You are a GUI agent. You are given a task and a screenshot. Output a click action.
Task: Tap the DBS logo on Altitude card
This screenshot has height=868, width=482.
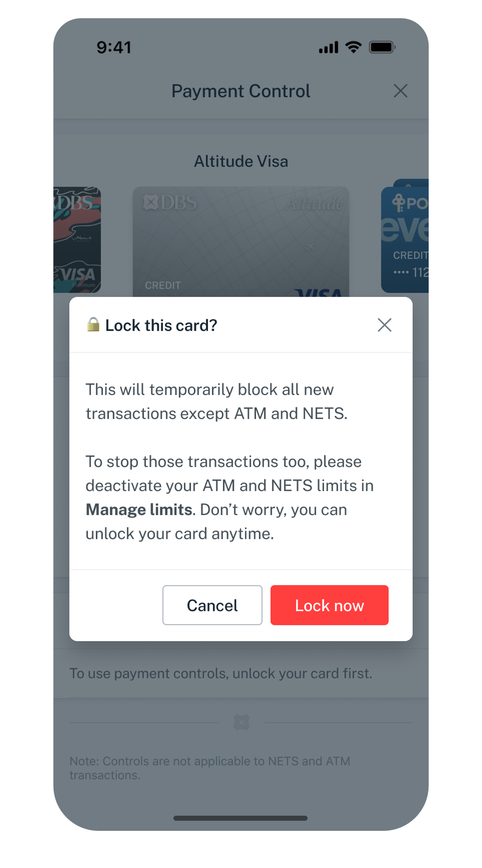[x=170, y=203]
